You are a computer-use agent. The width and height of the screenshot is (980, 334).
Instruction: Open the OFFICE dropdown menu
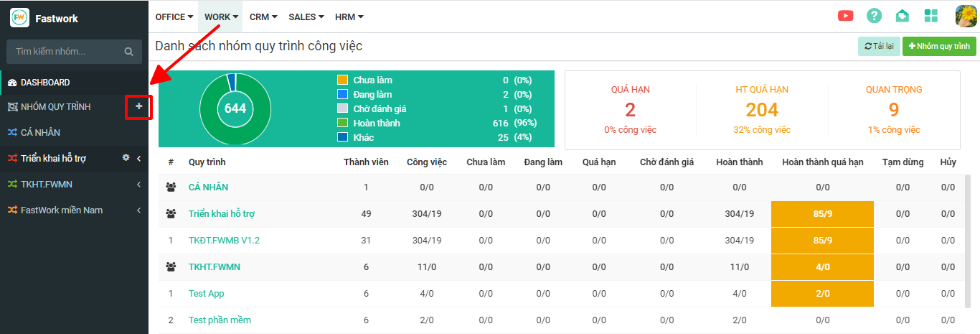[174, 17]
